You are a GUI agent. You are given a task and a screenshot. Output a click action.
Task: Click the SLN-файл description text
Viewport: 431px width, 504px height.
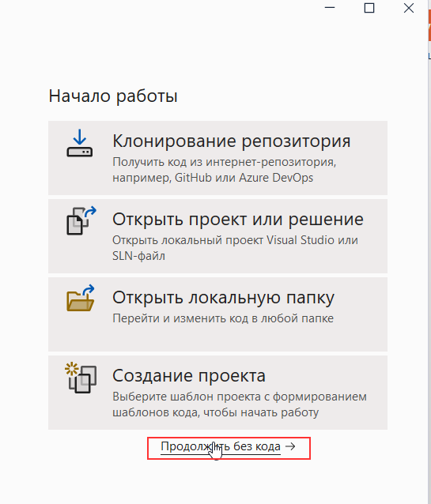138,256
